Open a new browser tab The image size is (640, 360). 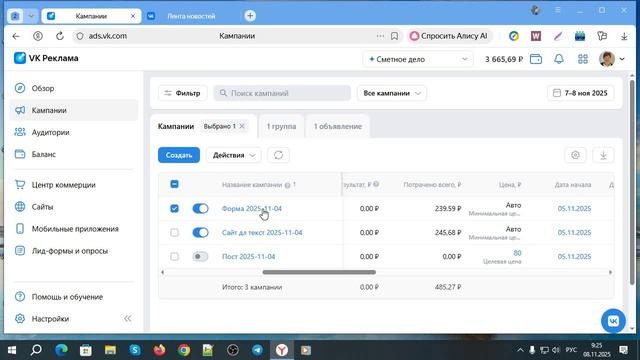tap(250, 16)
